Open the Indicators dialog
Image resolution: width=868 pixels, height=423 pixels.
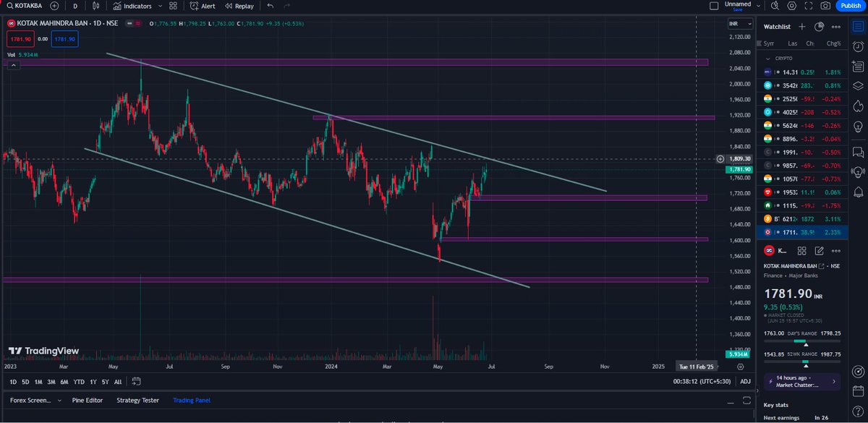pyautogui.click(x=132, y=6)
